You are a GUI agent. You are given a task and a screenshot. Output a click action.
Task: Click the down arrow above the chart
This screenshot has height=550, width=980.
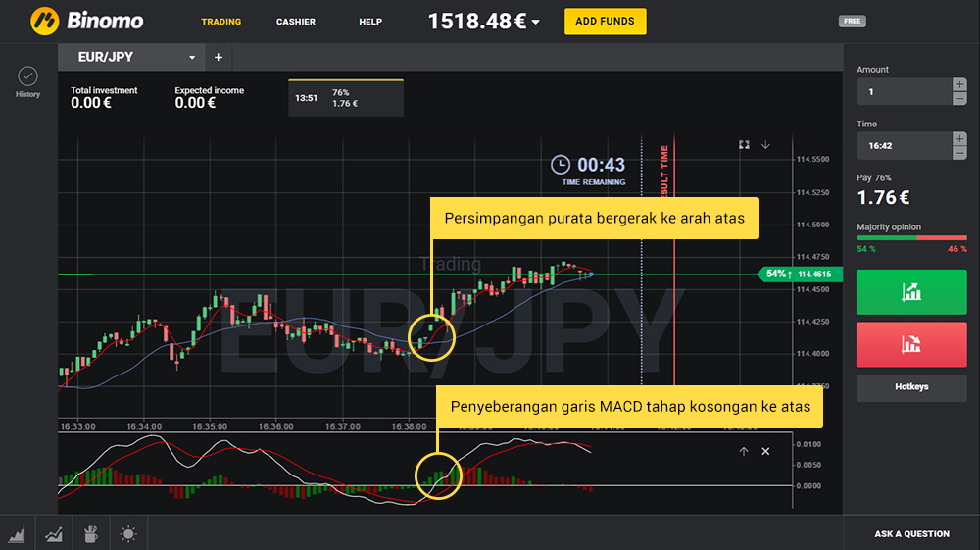coord(765,145)
